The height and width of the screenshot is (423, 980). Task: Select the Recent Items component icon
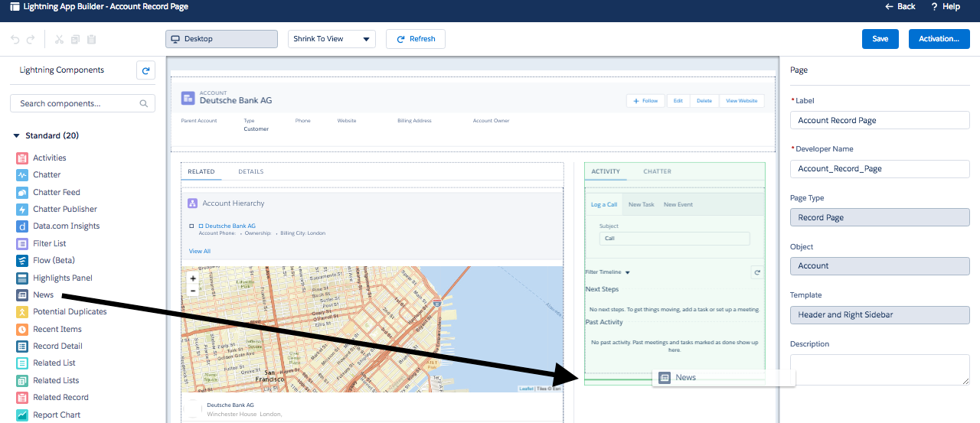tap(22, 329)
